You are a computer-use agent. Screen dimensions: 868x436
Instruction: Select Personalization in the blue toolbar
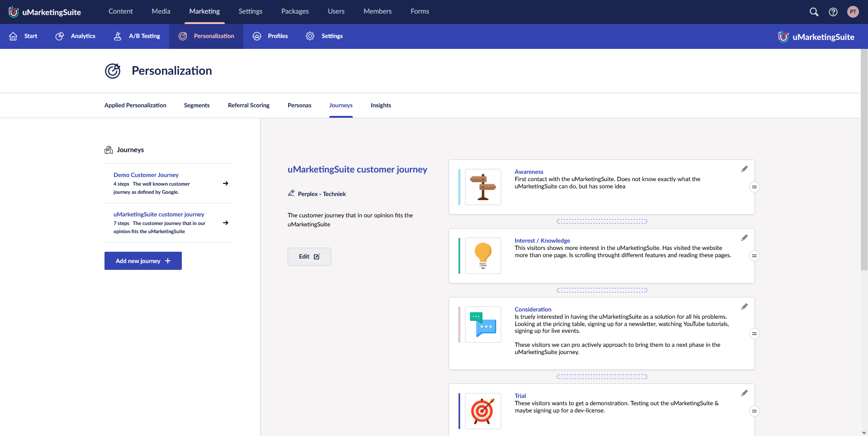click(206, 36)
